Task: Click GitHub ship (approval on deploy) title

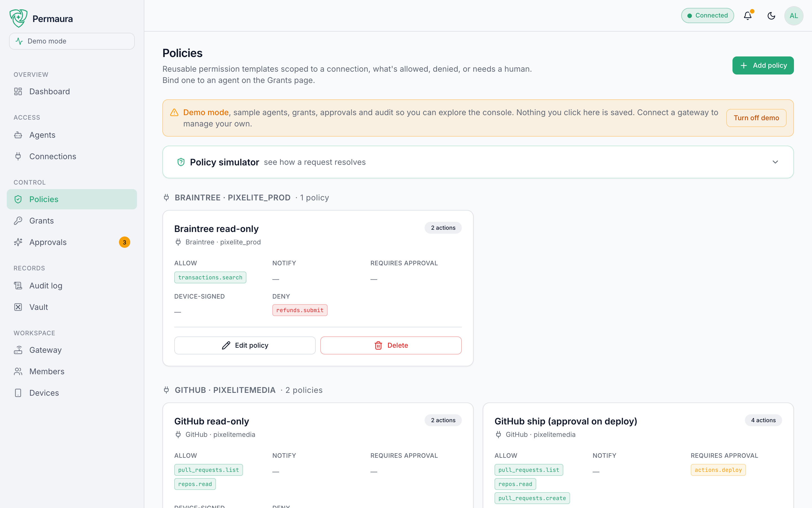Action: pyautogui.click(x=566, y=421)
